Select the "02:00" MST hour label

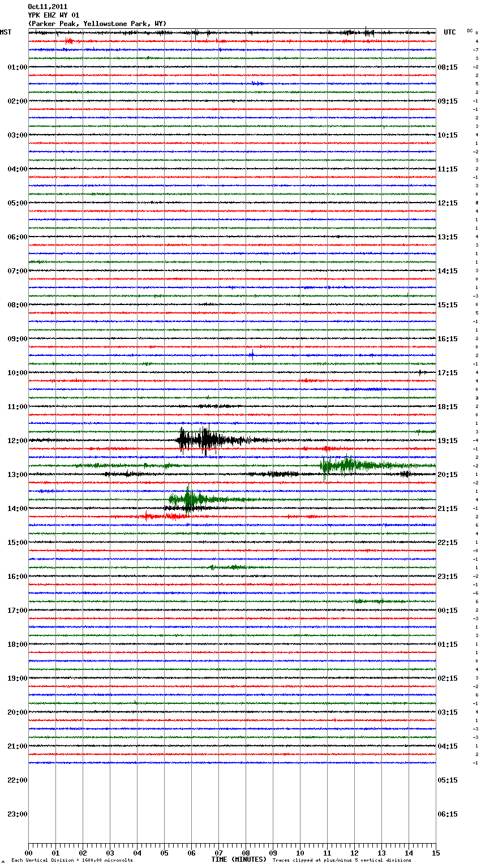pyautogui.click(x=18, y=101)
